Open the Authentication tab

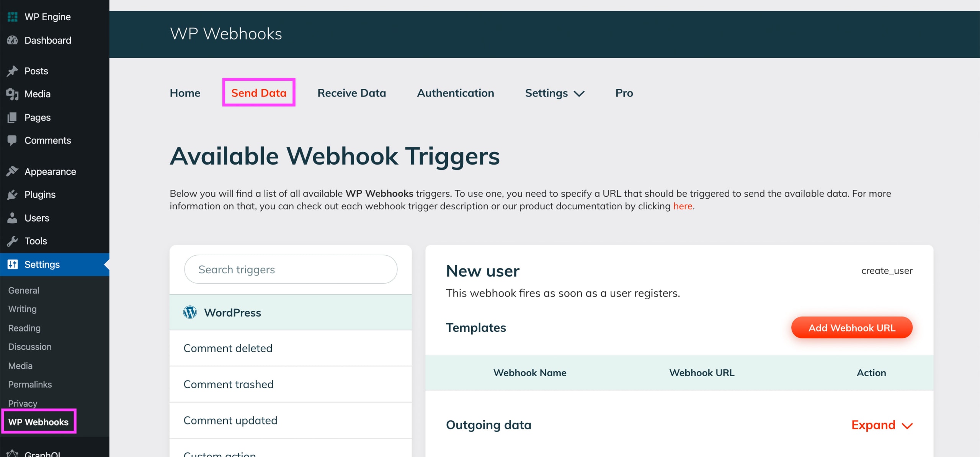tap(455, 93)
